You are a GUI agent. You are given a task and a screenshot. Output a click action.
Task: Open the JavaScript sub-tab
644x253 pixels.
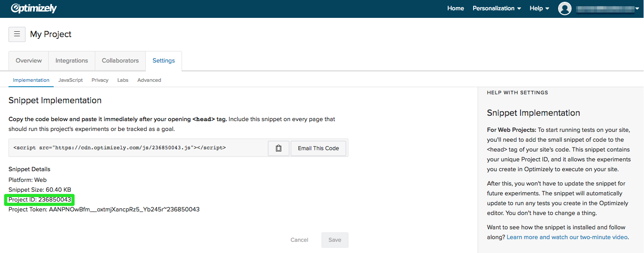click(x=71, y=80)
